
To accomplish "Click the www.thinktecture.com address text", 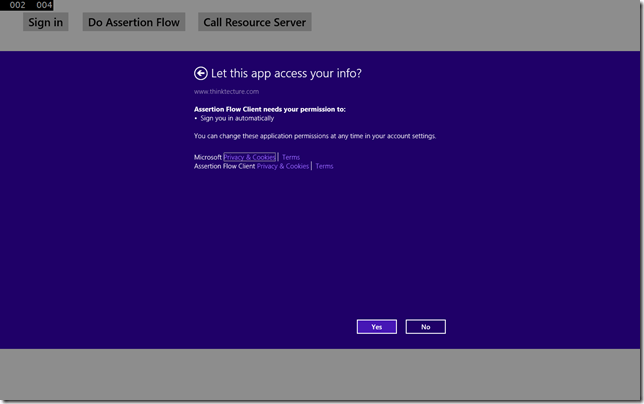I will pos(226,92).
